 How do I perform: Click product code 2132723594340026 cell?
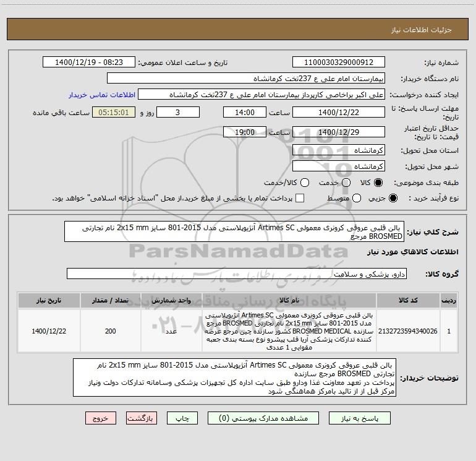tap(408, 331)
